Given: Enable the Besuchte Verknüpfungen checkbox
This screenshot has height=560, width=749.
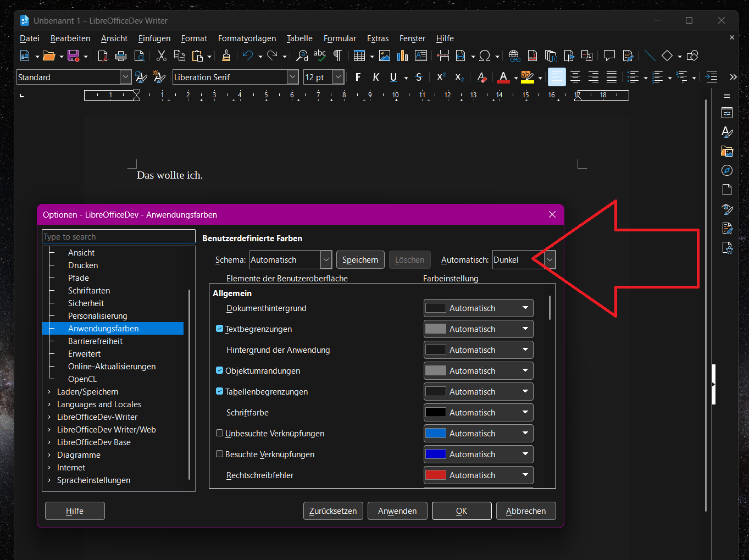Looking at the screenshot, I should [x=219, y=454].
